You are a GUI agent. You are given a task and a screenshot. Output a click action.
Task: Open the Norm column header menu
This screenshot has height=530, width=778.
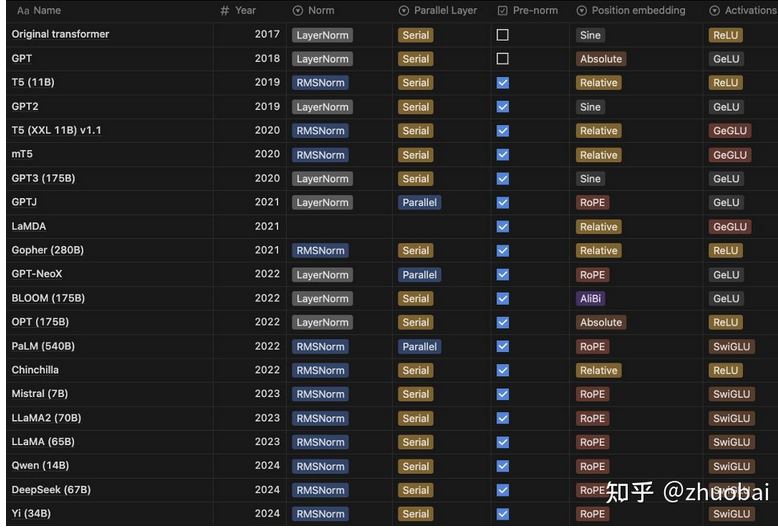tap(339, 10)
